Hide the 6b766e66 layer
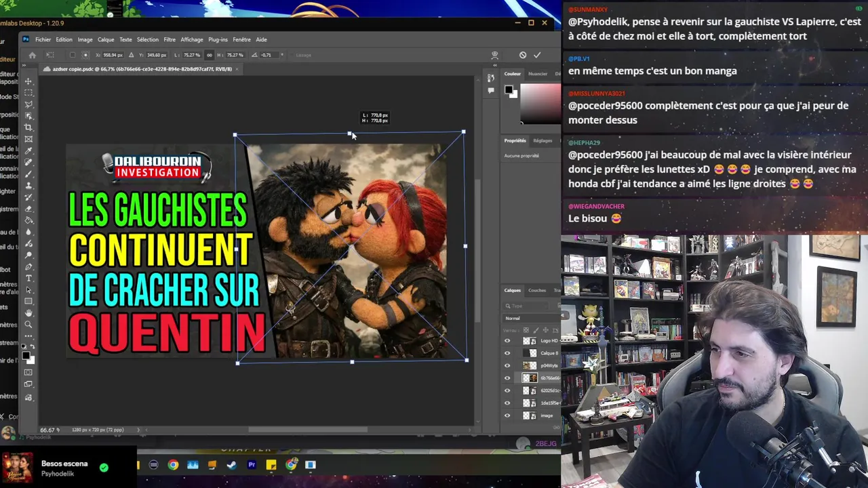Viewport: 868px width, 488px height. point(507,378)
